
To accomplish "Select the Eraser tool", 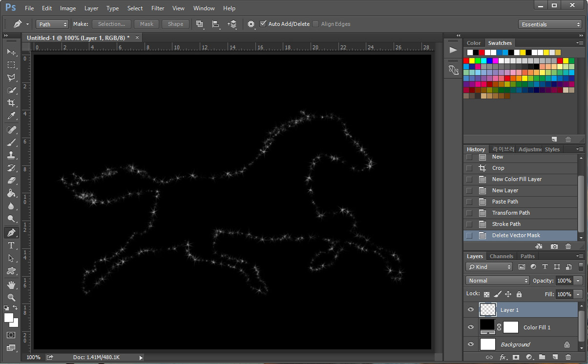I will point(11,181).
